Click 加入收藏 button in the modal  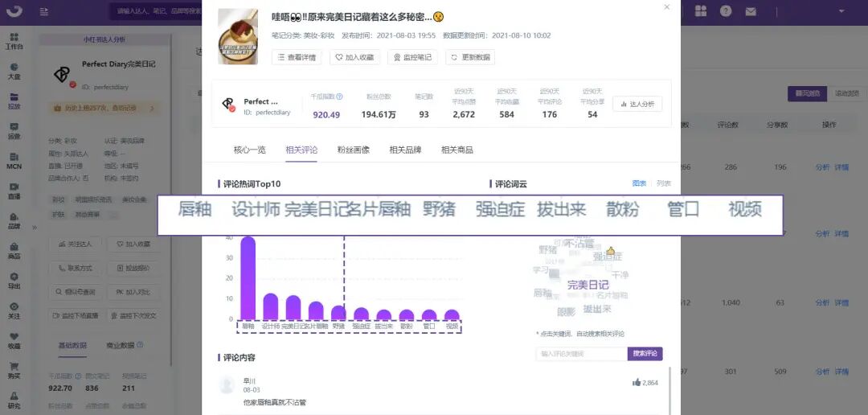point(355,57)
